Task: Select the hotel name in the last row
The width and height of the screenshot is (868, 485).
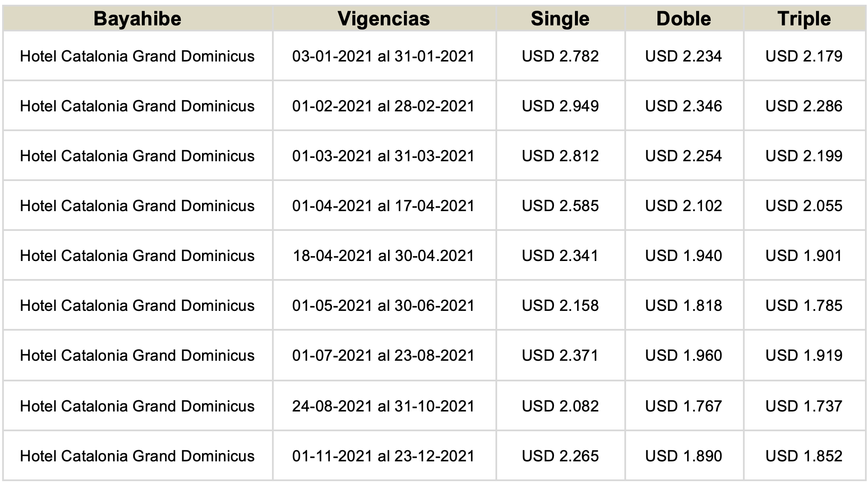Action: pos(138,456)
